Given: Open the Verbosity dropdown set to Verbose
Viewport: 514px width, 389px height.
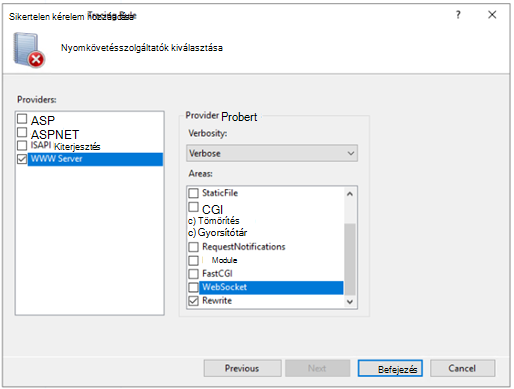Looking at the screenshot, I should coord(272,153).
